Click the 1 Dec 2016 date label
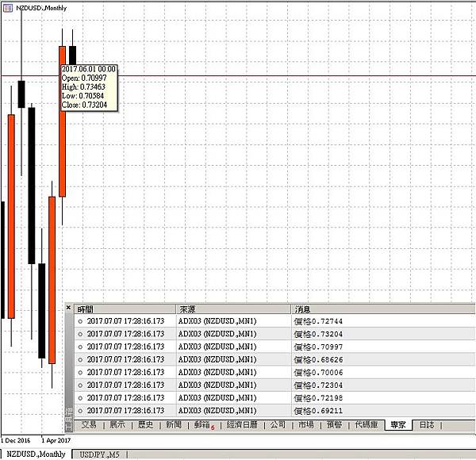The height and width of the screenshot is (460, 476). 16,440
